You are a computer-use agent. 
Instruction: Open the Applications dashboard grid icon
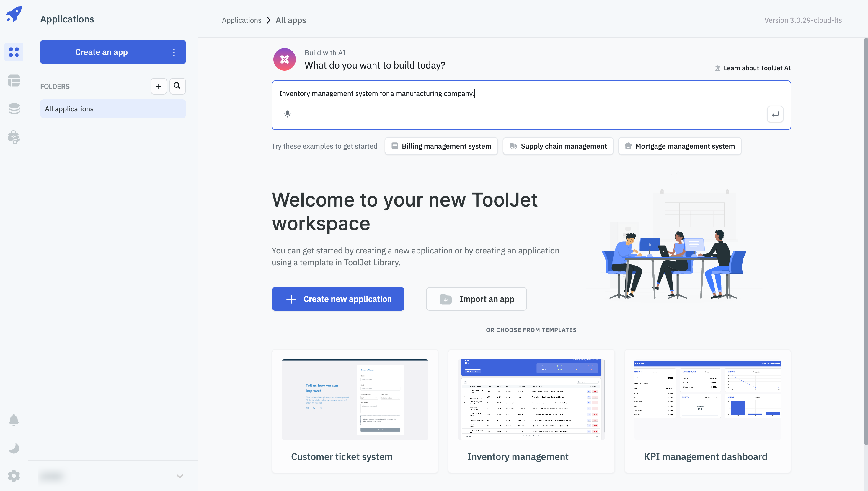click(14, 52)
